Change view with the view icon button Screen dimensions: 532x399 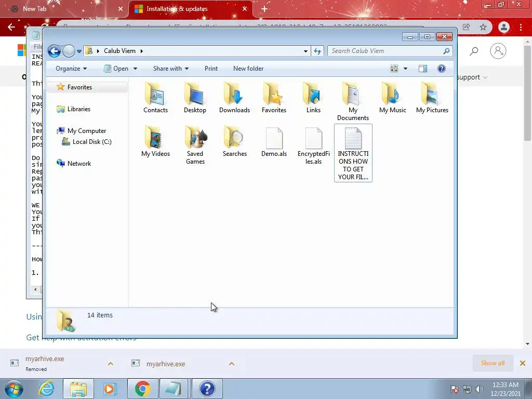pyautogui.click(x=394, y=69)
